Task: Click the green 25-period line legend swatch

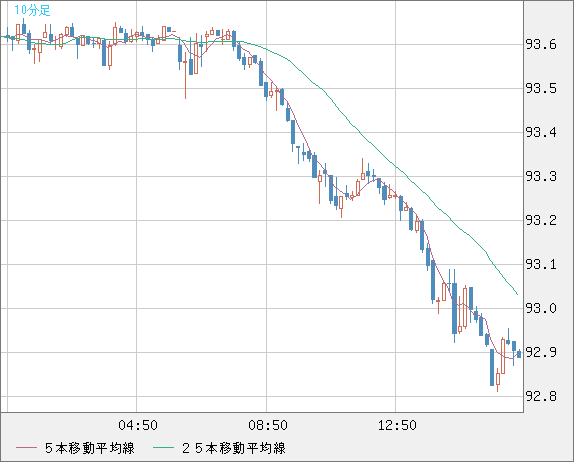Action: [163, 448]
